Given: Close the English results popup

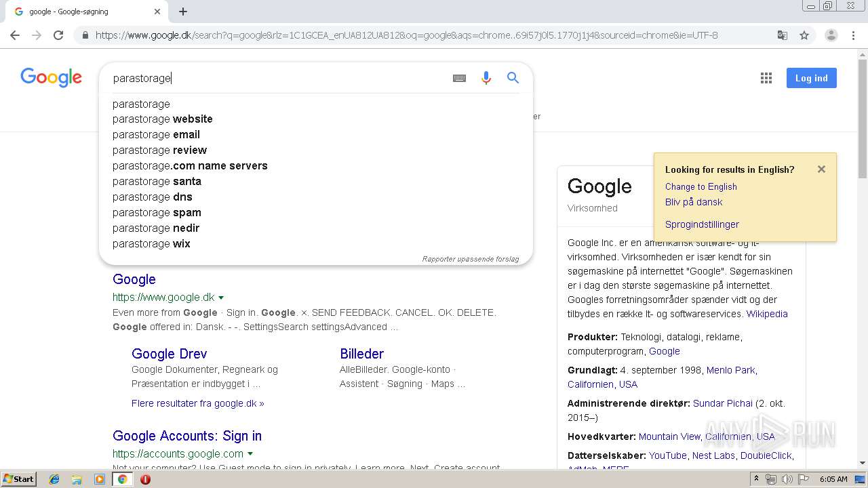Looking at the screenshot, I should (821, 169).
